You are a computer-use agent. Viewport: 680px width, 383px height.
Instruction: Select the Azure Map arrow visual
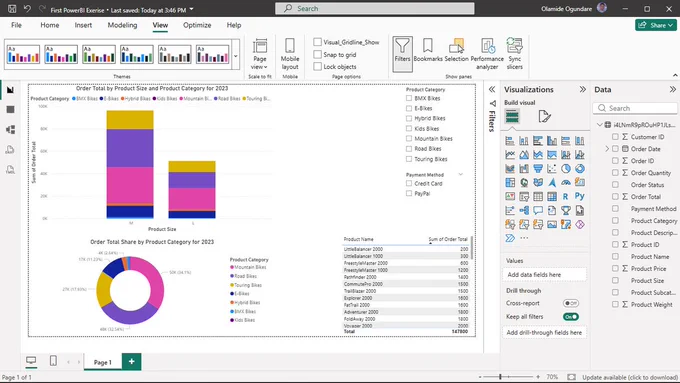(x=552, y=182)
